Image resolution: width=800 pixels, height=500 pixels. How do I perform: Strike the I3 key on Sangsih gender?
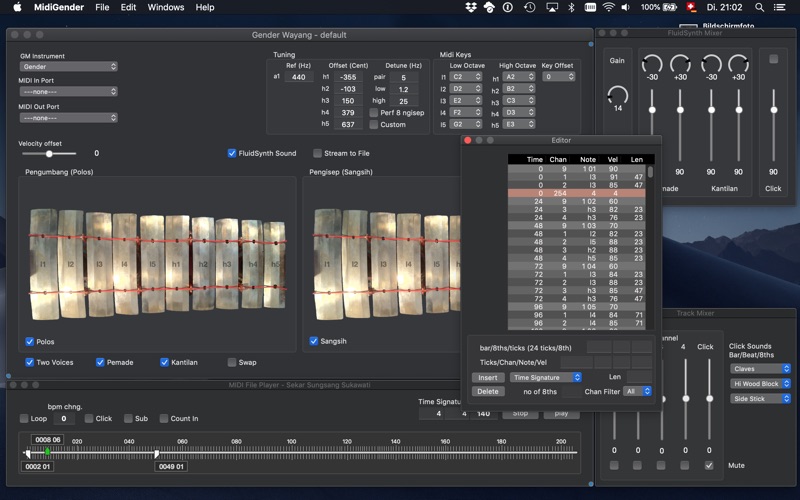(x=383, y=264)
